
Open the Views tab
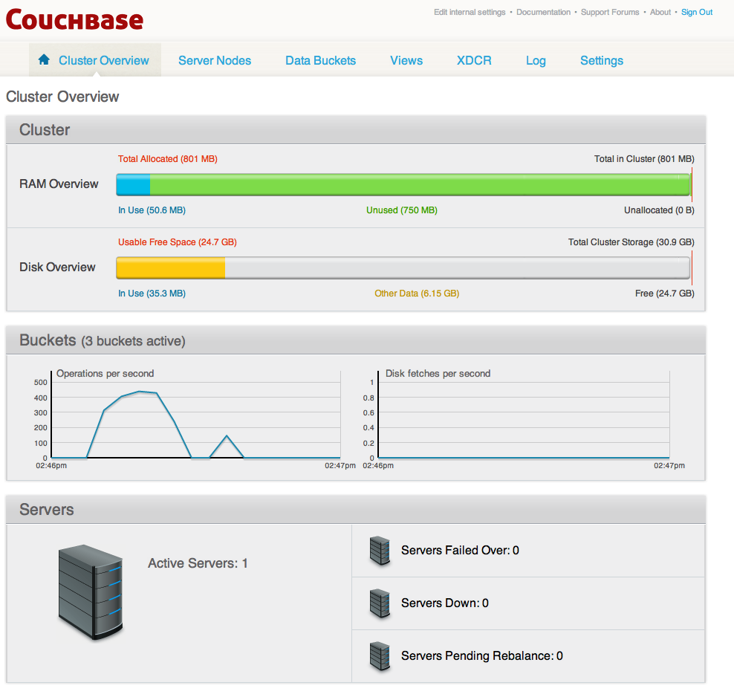pos(406,60)
